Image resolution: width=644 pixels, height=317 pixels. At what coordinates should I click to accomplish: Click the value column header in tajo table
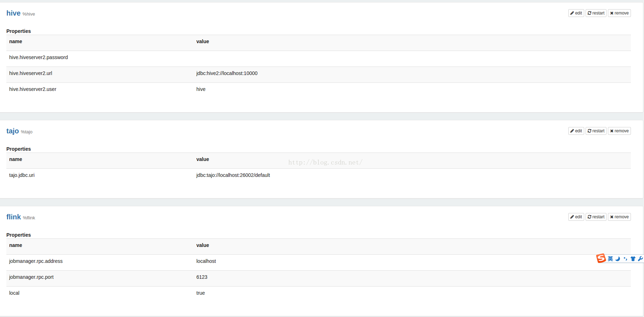tap(203, 159)
